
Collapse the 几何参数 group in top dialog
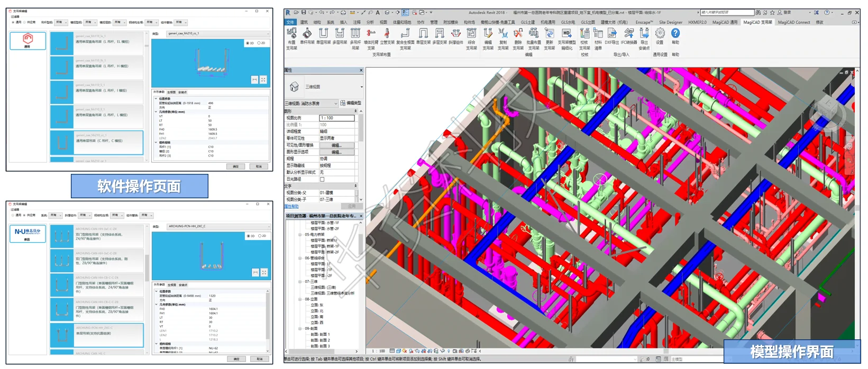pos(156,112)
